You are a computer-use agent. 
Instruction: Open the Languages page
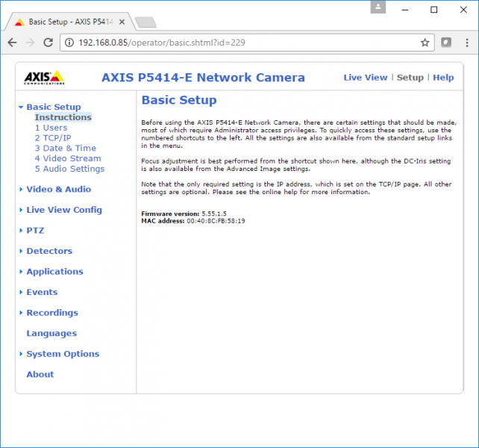tap(51, 333)
